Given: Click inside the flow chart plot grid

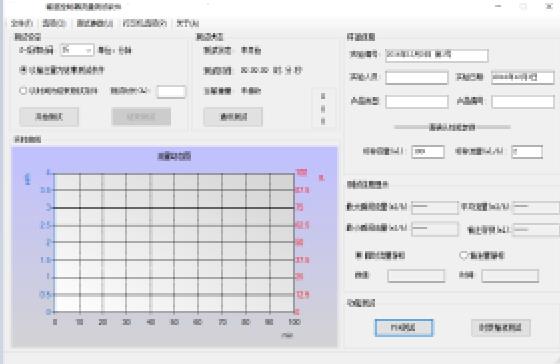Looking at the screenshot, I should [x=174, y=243].
